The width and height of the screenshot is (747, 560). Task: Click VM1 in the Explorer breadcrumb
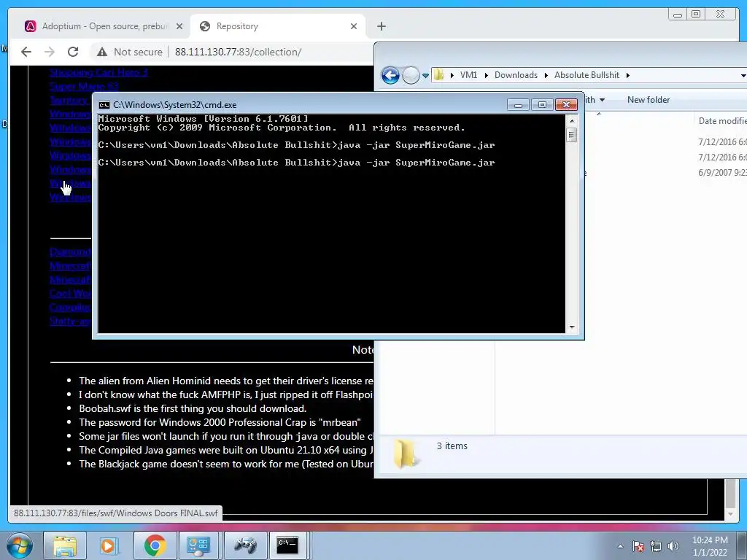[x=468, y=75]
